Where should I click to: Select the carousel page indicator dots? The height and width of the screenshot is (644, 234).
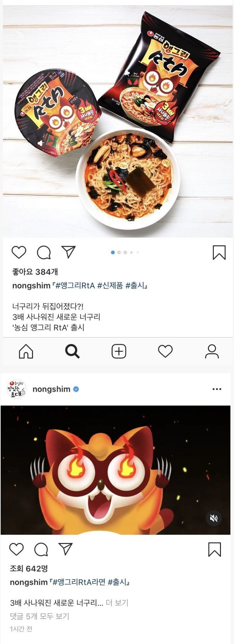click(125, 252)
